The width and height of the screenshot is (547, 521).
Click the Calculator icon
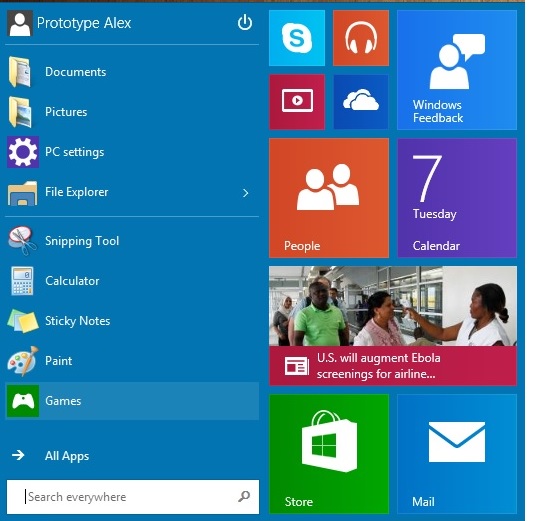pyautogui.click(x=22, y=281)
